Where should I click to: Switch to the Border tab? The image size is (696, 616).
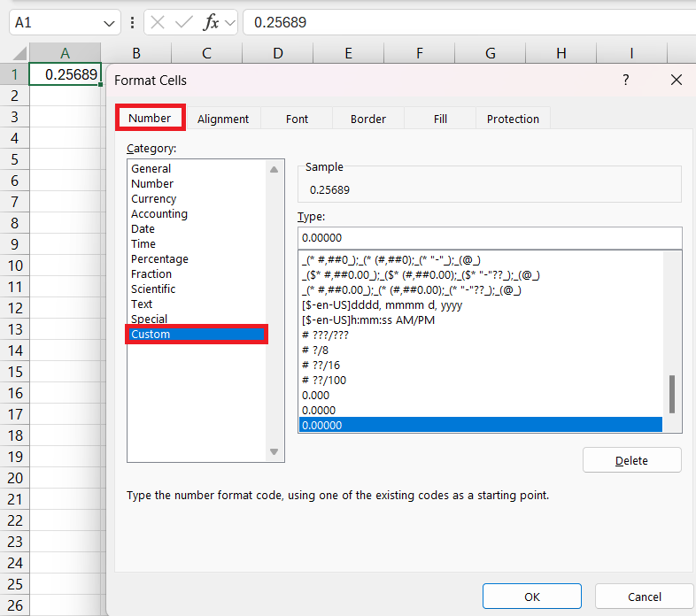[x=368, y=119]
